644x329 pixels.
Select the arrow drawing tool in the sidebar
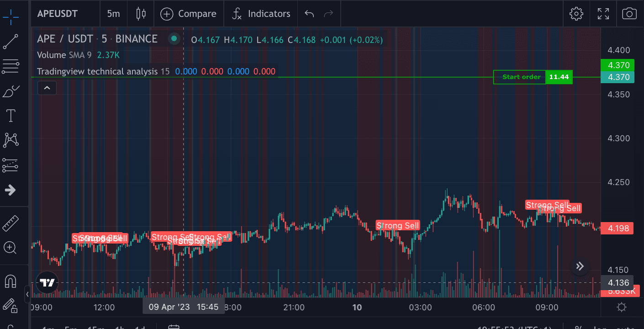(10, 190)
